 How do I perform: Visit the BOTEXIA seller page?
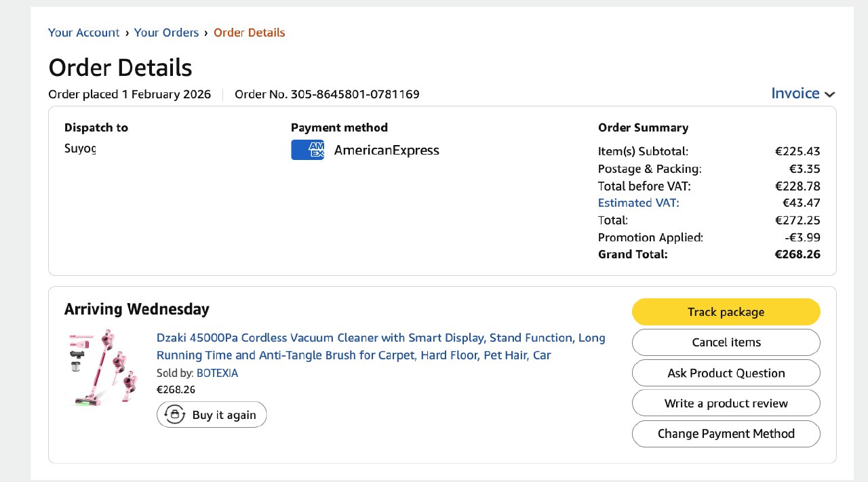(217, 373)
